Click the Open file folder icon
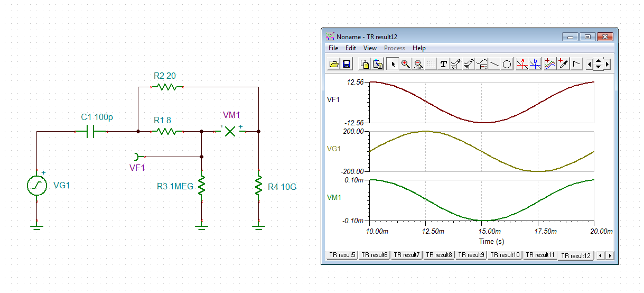This screenshot has height=293, width=644. (x=334, y=64)
